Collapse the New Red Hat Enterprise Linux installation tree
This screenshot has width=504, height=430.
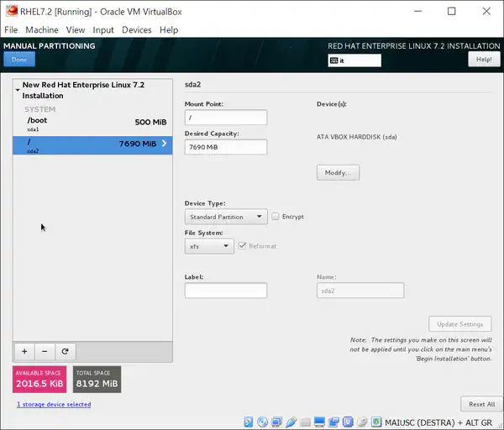pos(18,86)
